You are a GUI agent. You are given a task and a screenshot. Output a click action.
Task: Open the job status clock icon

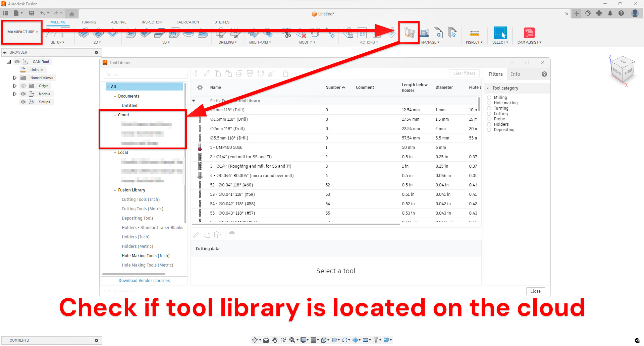click(599, 13)
